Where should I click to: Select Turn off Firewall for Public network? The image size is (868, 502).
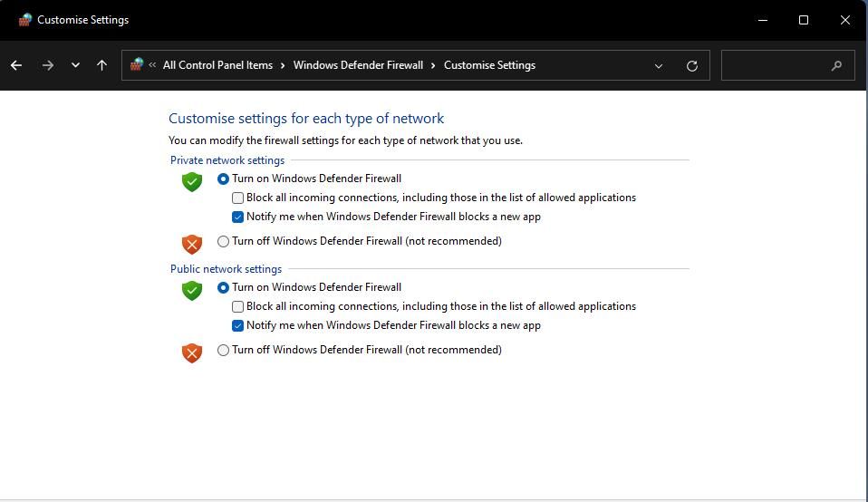(224, 350)
